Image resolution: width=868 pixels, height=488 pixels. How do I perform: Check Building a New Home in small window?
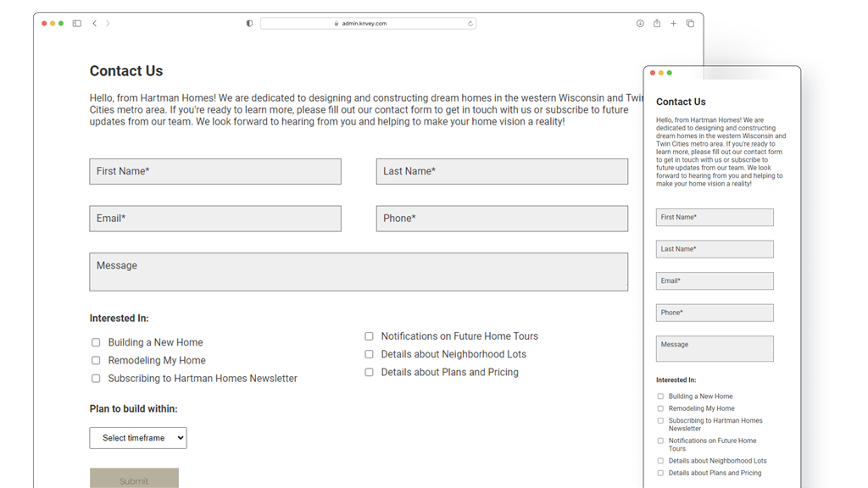pos(660,396)
